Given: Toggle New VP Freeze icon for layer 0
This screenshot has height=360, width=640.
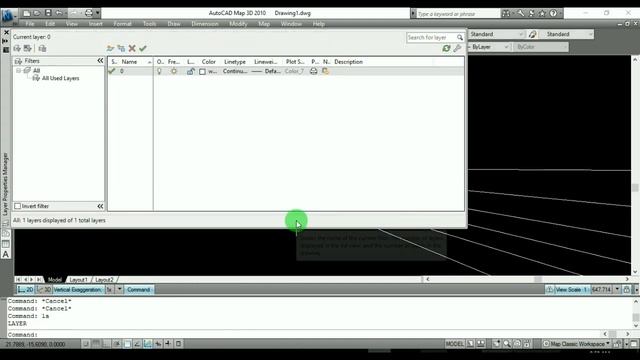Looking at the screenshot, I should click(x=325, y=71).
